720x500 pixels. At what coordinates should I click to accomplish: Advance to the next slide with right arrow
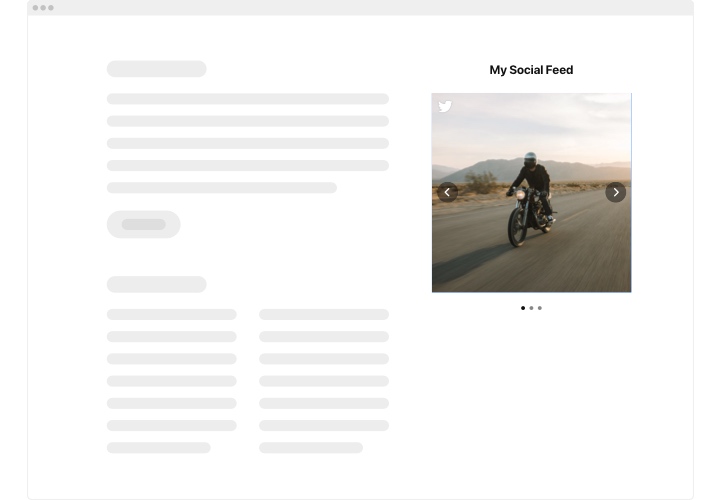[615, 192]
